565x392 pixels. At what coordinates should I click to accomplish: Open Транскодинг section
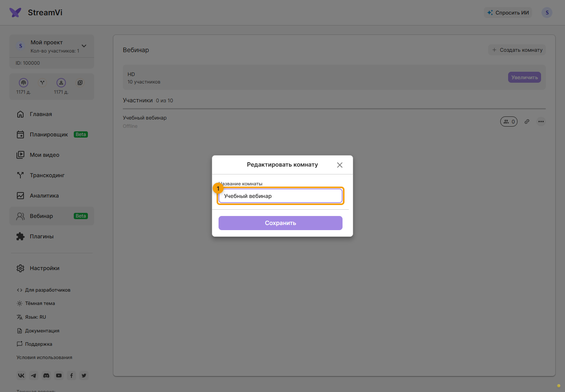click(52, 175)
